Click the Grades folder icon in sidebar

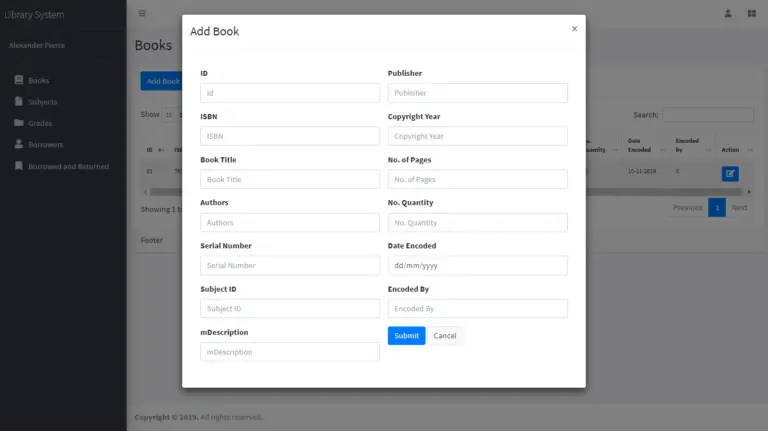click(x=19, y=122)
